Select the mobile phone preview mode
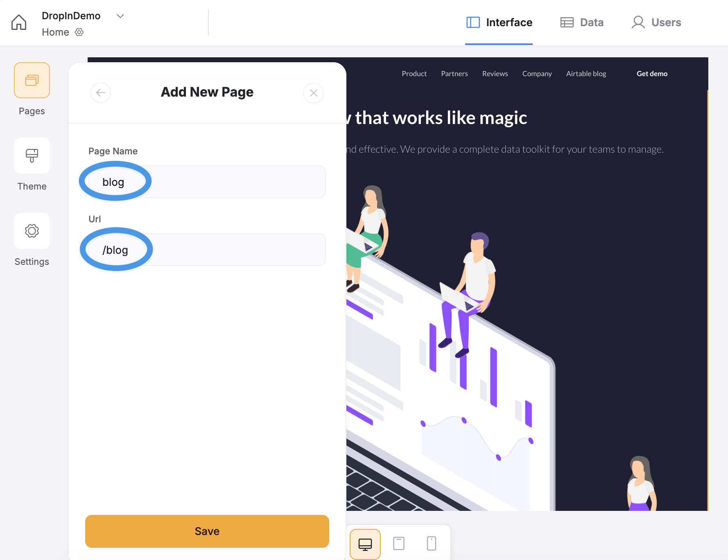728x560 pixels. [x=432, y=544]
